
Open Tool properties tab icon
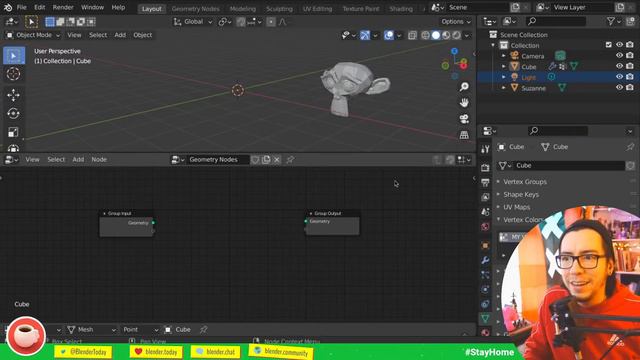[485, 149]
